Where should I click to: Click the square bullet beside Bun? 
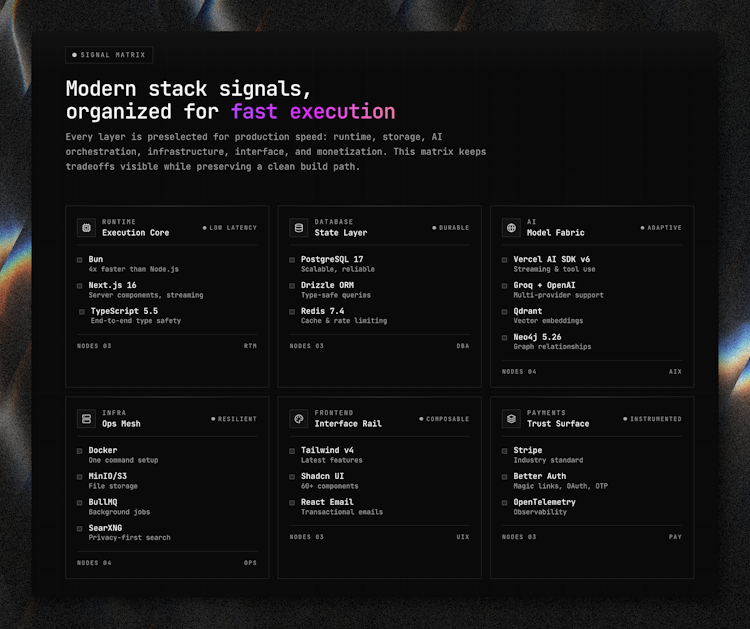79,260
